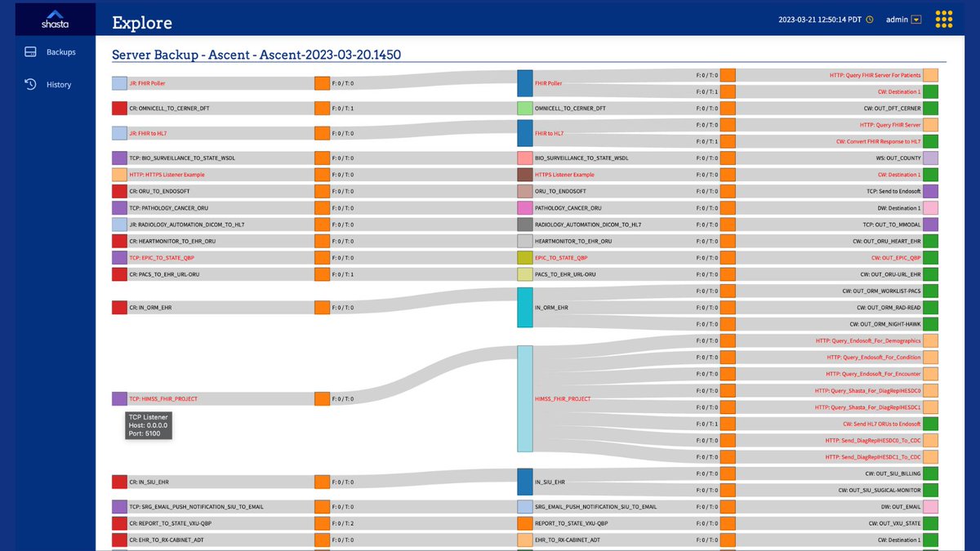Screen dimensions: 980x551
Task: Click the purple TCP: HIMSS_FHIR_PROJECT source node
Action: click(119, 399)
